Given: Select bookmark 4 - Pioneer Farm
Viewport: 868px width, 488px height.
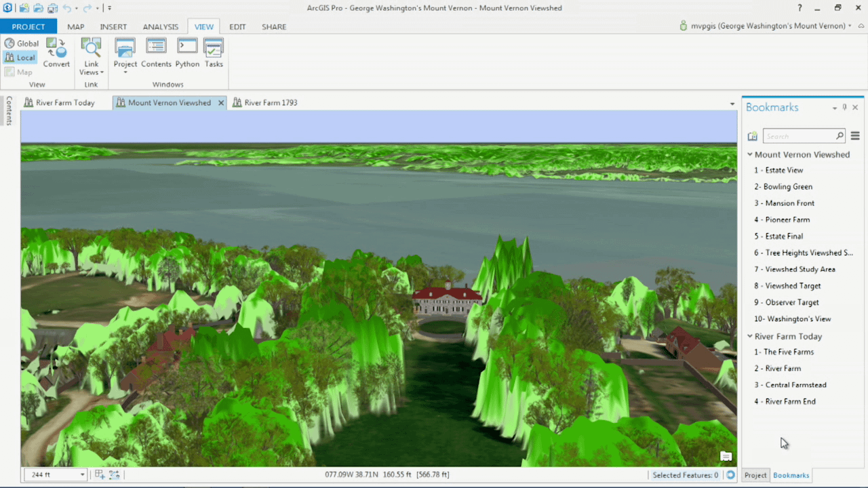Looking at the screenshot, I should point(782,220).
